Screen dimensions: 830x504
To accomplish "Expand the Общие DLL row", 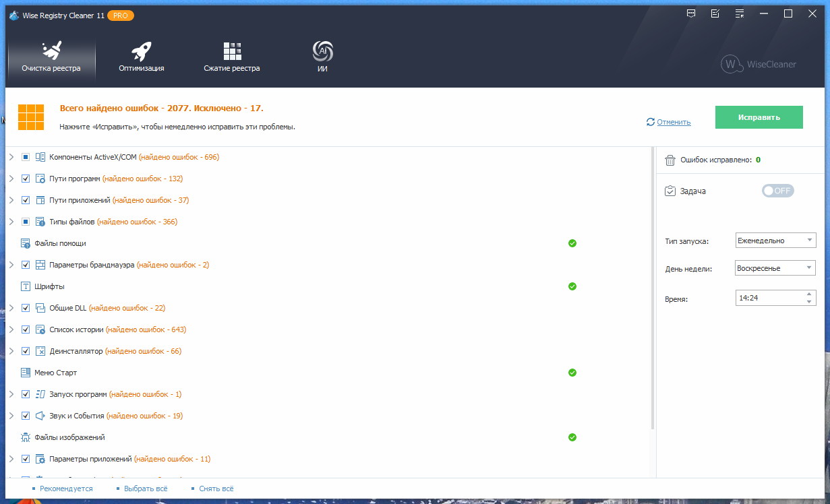I will coord(11,308).
